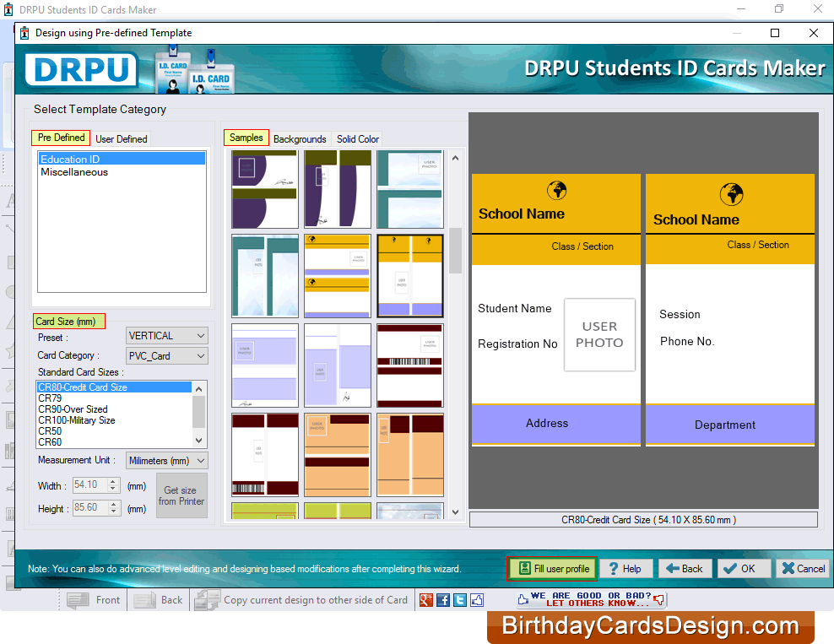Click the samples list down arrow
This screenshot has width=834, height=644.
[x=455, y=512]
